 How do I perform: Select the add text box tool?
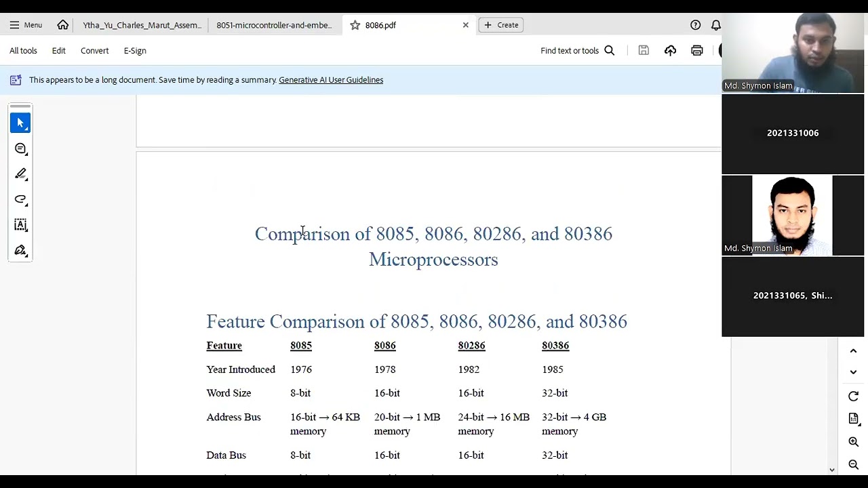tap(20, 225)
